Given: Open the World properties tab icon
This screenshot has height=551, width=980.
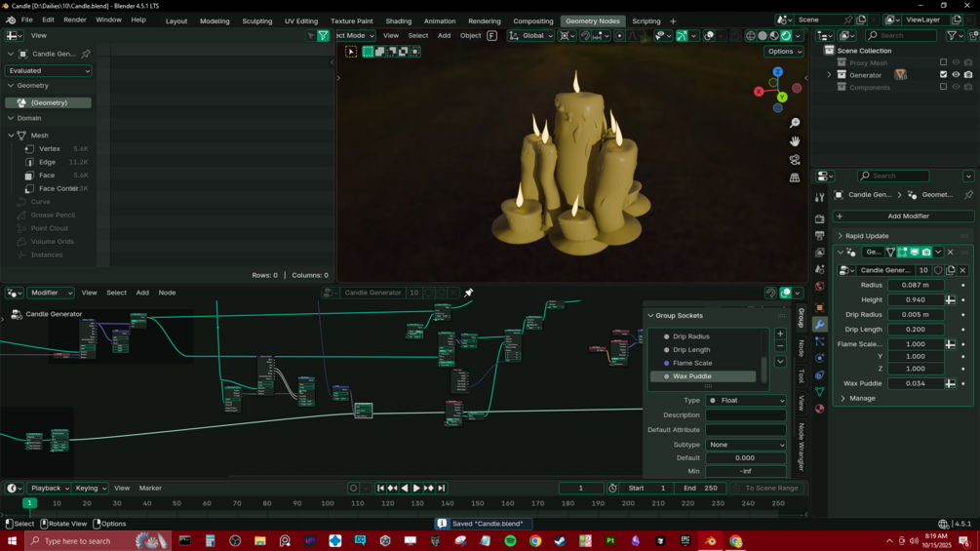Looking at the screenshot, I should click(819, 286).
